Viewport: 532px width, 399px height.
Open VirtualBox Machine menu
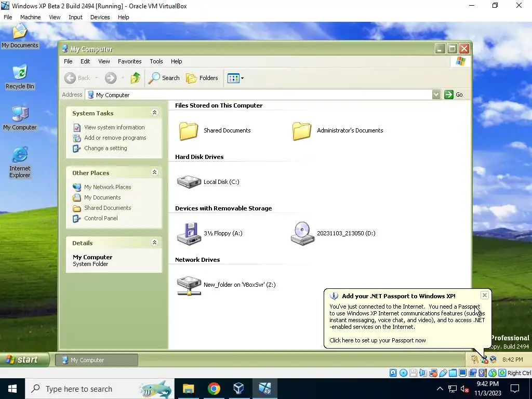coord(31,17)
